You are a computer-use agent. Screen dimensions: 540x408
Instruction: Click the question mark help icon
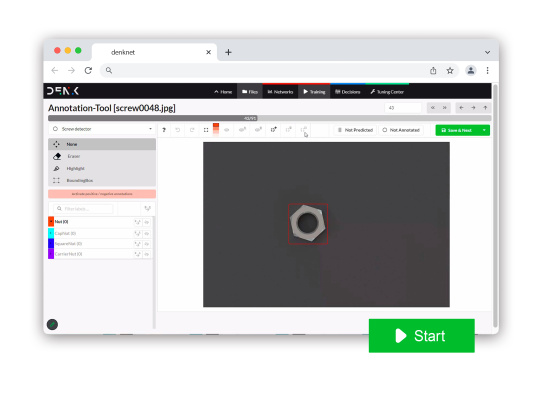pyautogui.click(x=164, y=130)
